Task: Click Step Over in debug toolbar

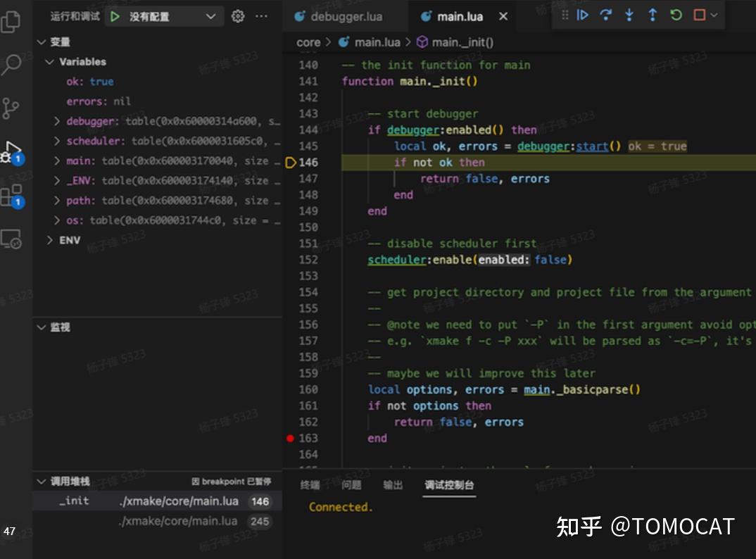Action: 605,15
